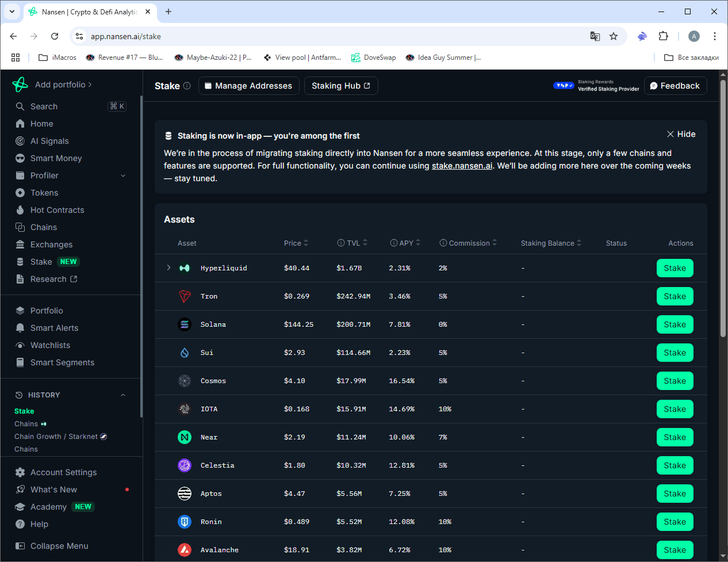
Task: Click the Stake info icon in header
Action: click(x=187, y=86)
